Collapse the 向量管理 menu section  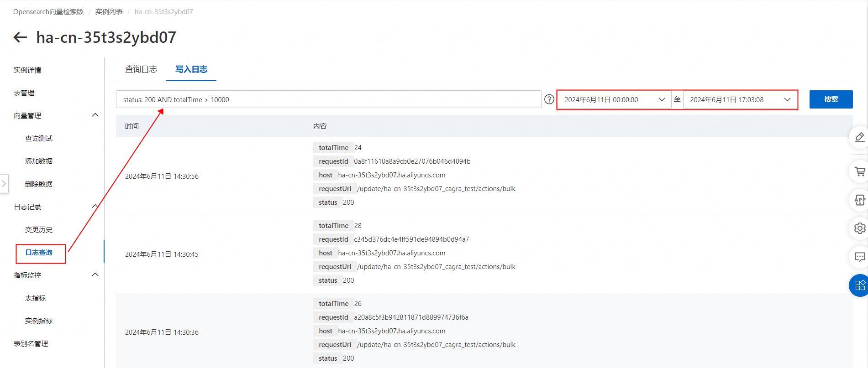coord(95,115)
